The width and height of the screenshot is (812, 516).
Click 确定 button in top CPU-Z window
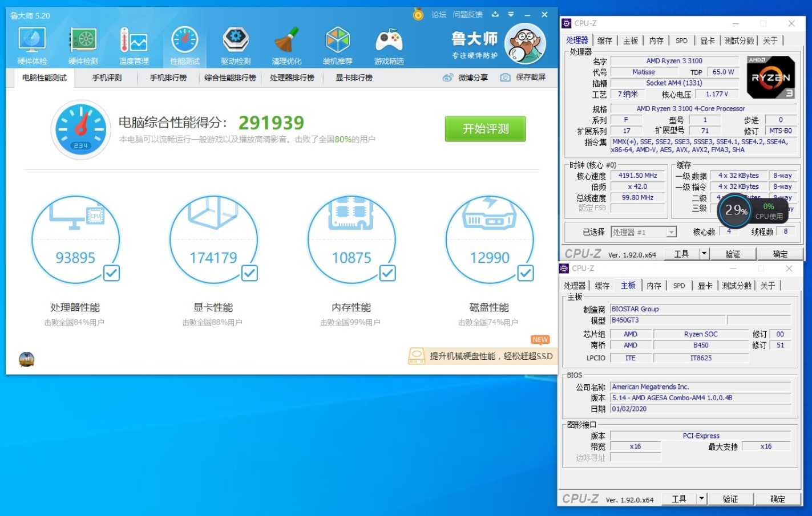(x=780, y=254)
